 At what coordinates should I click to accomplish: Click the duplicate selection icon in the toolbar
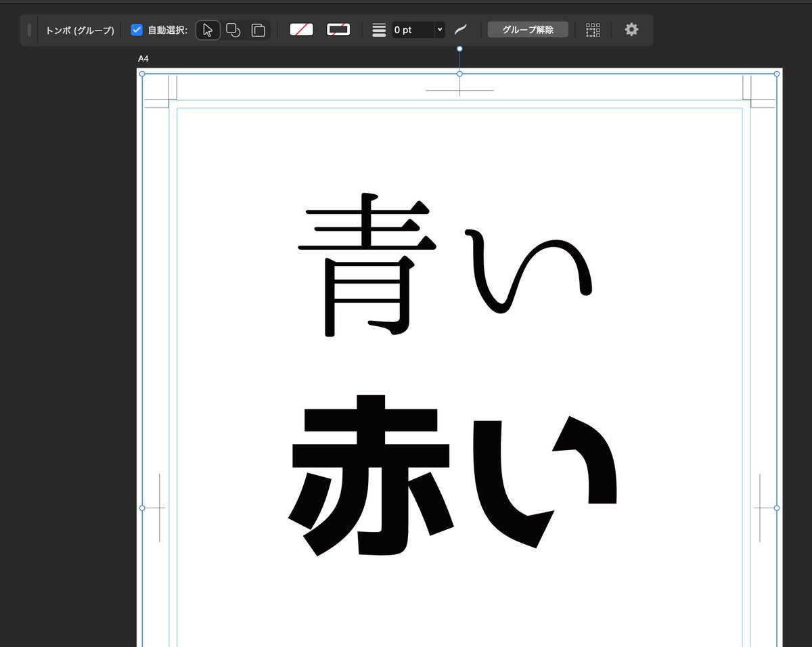coord(257,29)
